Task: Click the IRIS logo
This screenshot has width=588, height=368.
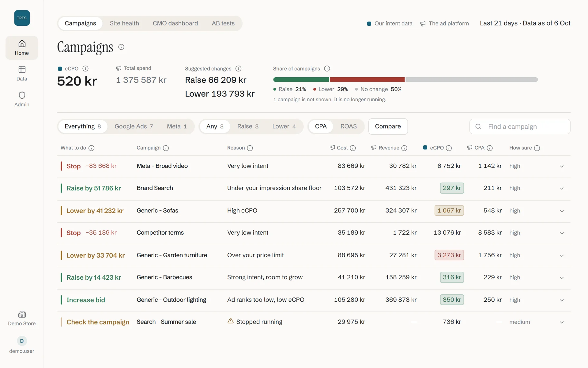Action: (x=22, y=18)
